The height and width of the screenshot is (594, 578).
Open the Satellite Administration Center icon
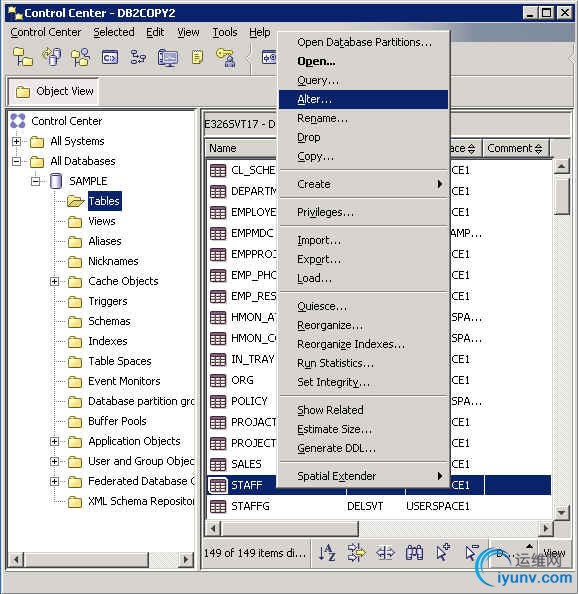pos(81,57)
